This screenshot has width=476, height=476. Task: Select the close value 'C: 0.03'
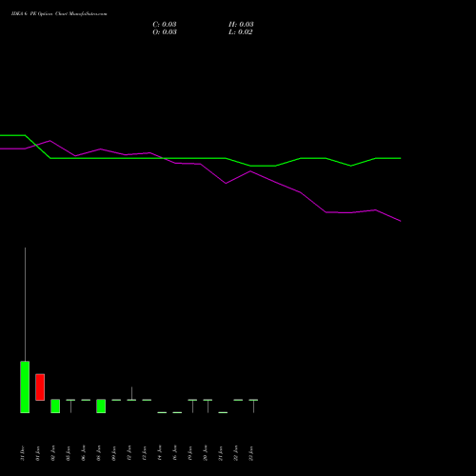[165, 25]
